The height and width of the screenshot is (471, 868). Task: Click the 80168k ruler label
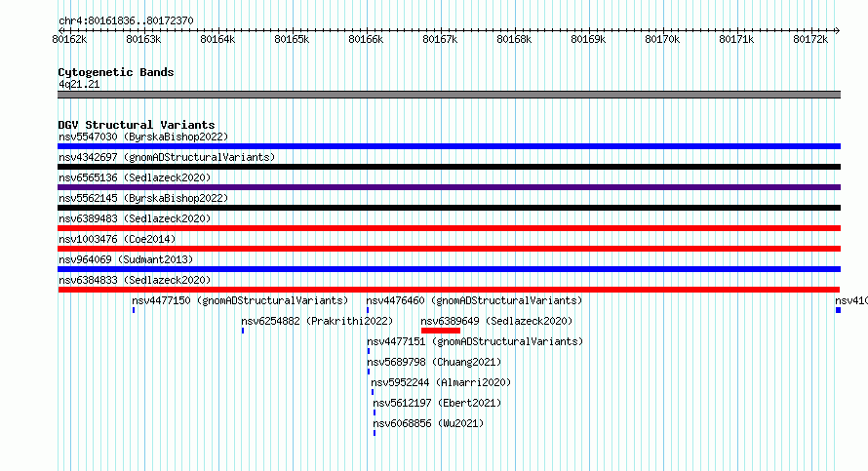click(x=514, y=39)
